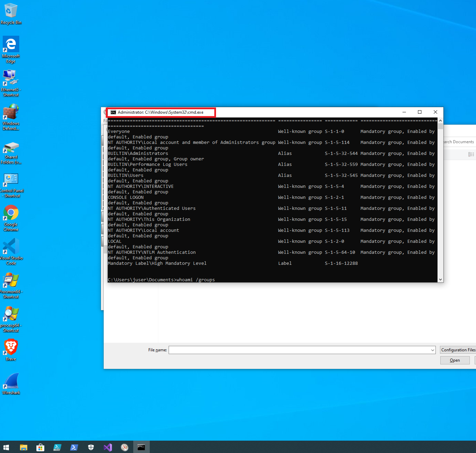Click the 'NT AUTHORITY\Authenticated Users' line
Viewport: 476px width, 453px height.
152,208
